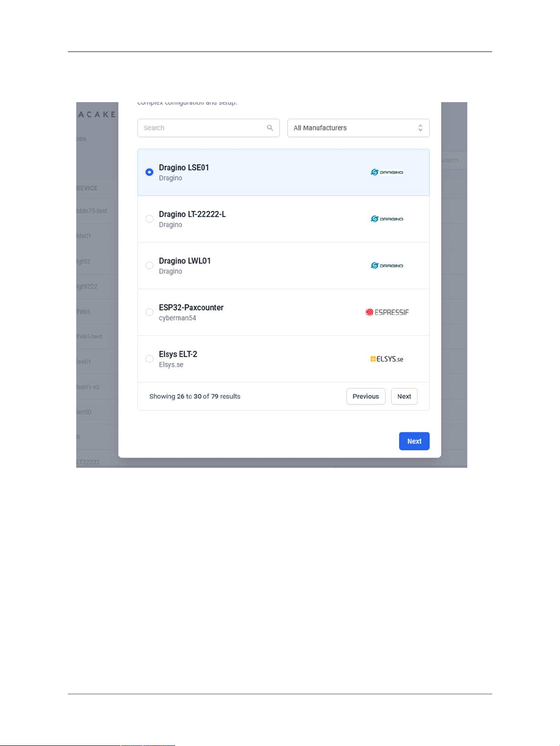Click the magnifier icon in search box
560x746 pixels.
pos(270,128)
